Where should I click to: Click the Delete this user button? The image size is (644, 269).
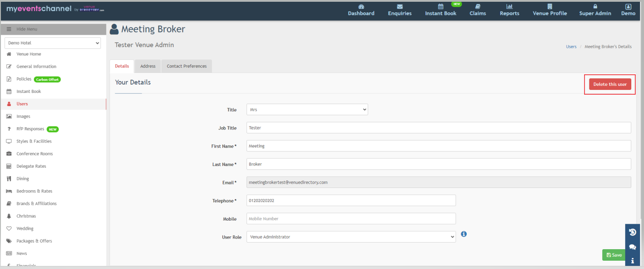pyautogui.click(x=610, y=84)
